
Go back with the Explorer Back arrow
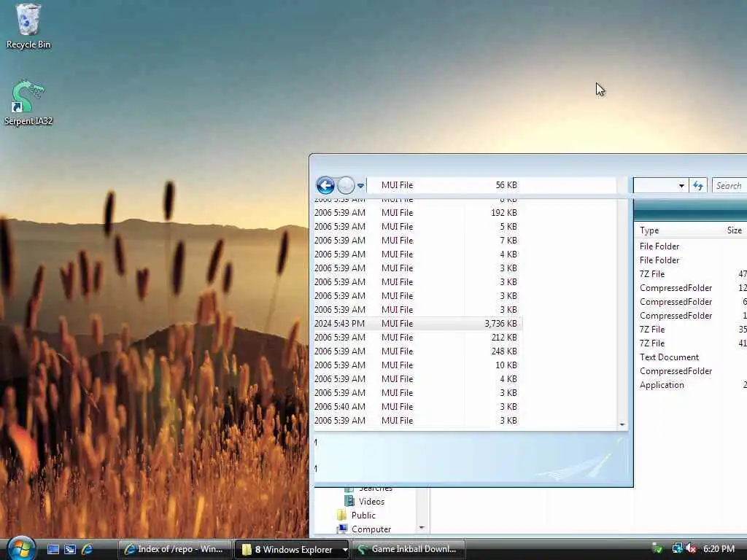(325, 185)
